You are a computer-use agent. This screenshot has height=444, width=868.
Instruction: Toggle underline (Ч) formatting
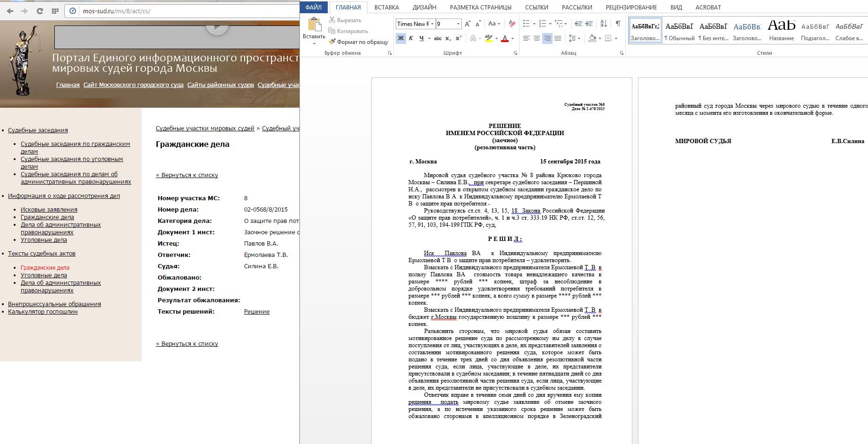pos(421,38)
